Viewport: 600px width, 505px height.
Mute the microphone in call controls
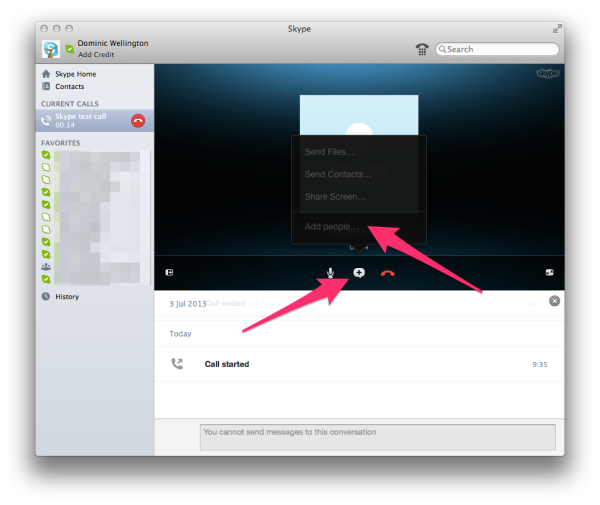331,273
